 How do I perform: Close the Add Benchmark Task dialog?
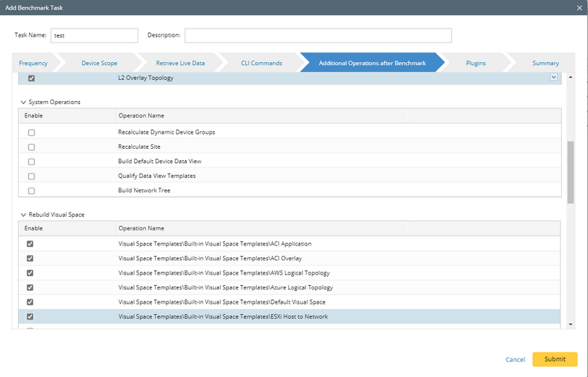(580, 7)
